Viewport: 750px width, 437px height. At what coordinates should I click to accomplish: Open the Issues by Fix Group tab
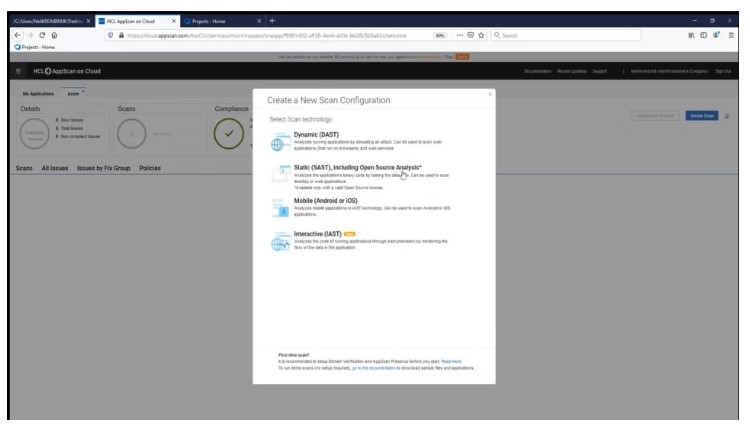coord(104,168)
